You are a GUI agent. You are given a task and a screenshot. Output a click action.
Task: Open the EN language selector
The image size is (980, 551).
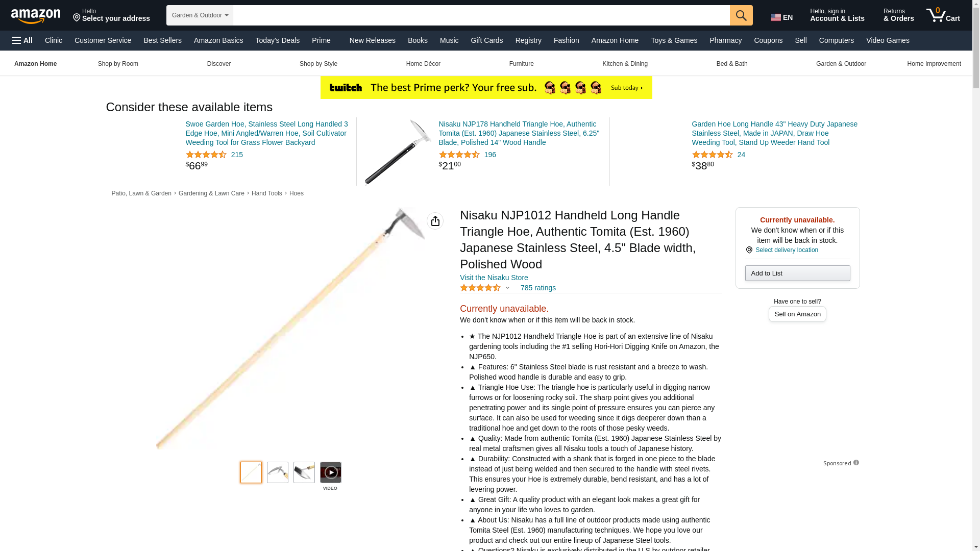(x=782, y=17)
